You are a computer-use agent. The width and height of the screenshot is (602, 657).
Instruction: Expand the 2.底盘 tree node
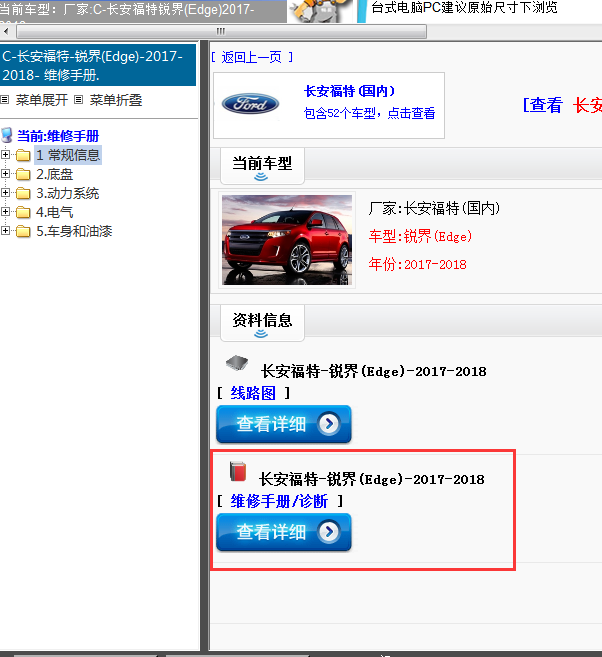(x=5, y=173)
